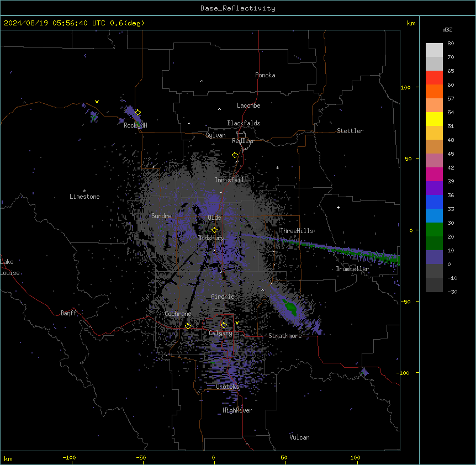Select the 80 value on the dBZ scale

point(451,44)
